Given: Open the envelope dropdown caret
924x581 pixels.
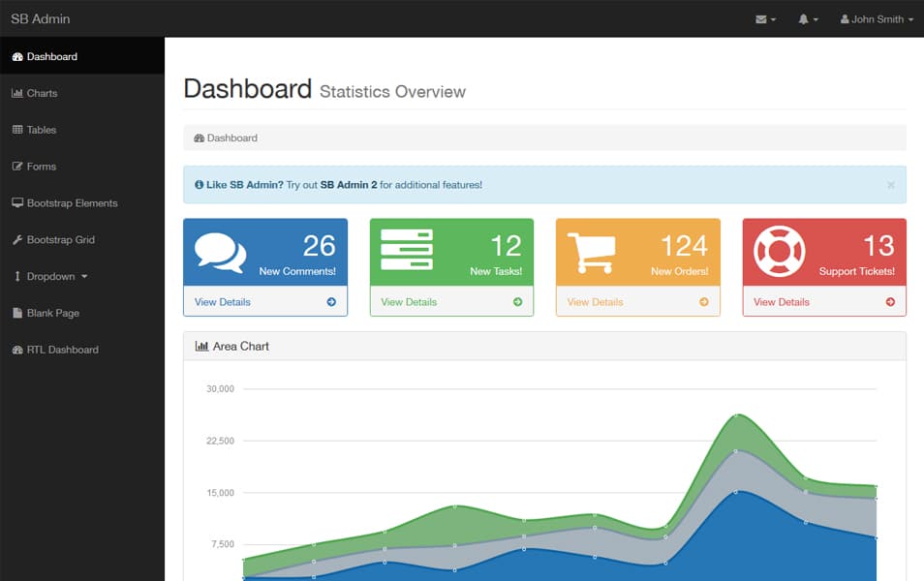Looking at the screenshot, I should click(x=774, y=18).
